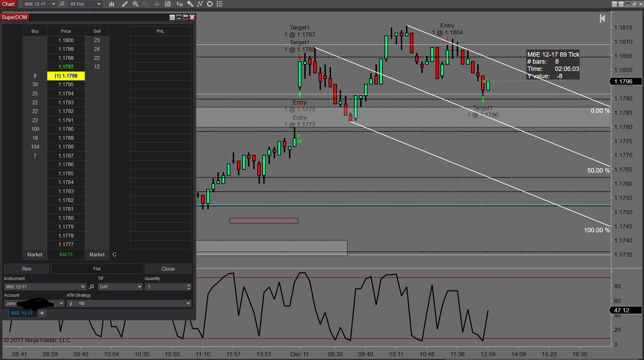Screen dimensions: 644x360
Task: Open the indicators zigzag icon
Action: [x=200, y=4]
